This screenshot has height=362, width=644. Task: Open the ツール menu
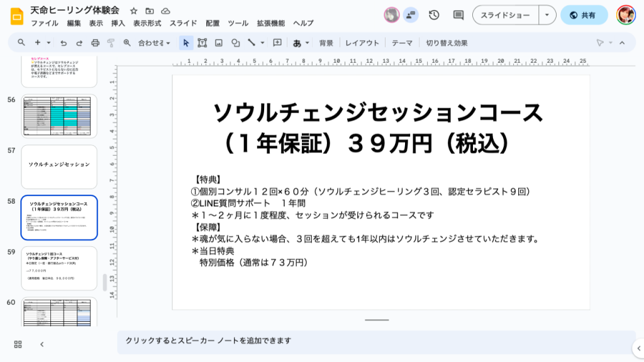click(238, 23)
